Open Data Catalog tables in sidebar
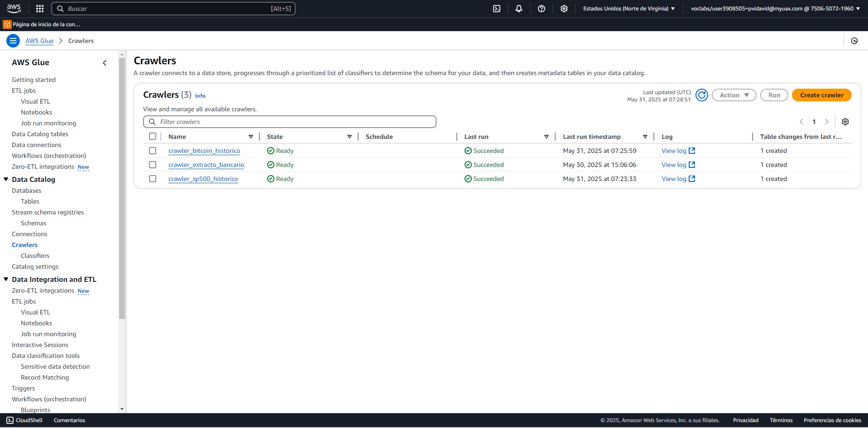The image size is (868, 428). (x=40, y=134)
